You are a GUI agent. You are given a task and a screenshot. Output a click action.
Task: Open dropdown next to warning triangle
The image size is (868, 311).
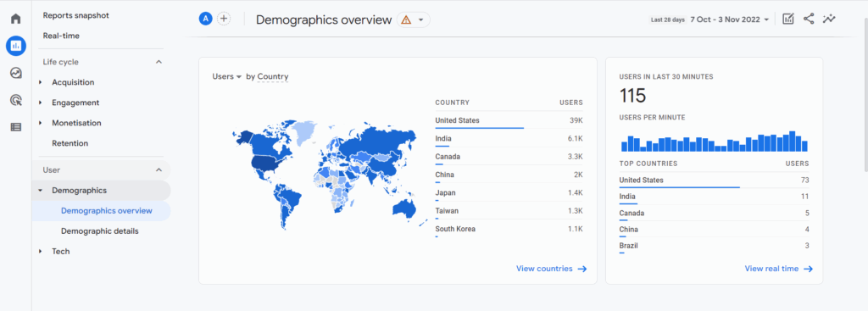coord(420,20)
